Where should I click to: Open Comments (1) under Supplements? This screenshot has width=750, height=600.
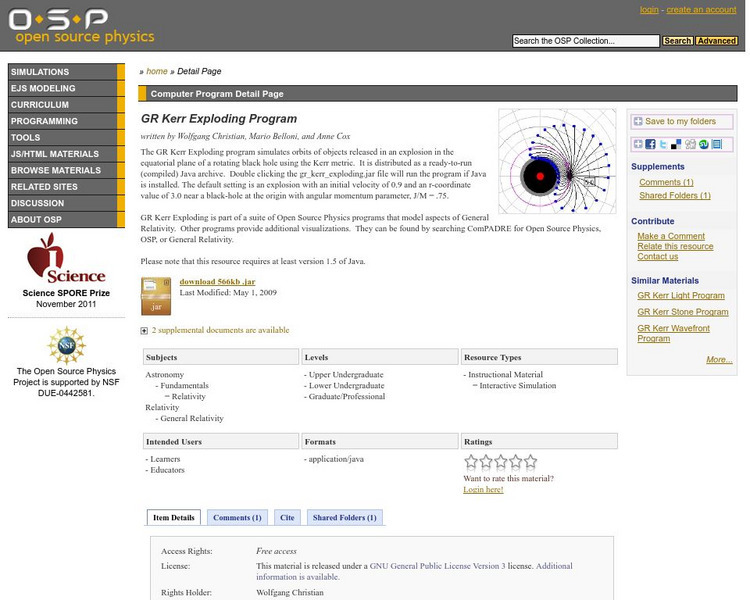tap(666, 182)
